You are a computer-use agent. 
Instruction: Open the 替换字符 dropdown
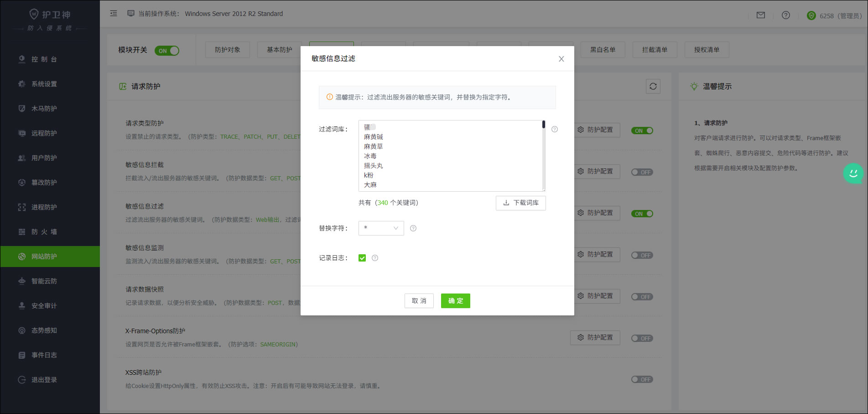(x=381, y=228)
